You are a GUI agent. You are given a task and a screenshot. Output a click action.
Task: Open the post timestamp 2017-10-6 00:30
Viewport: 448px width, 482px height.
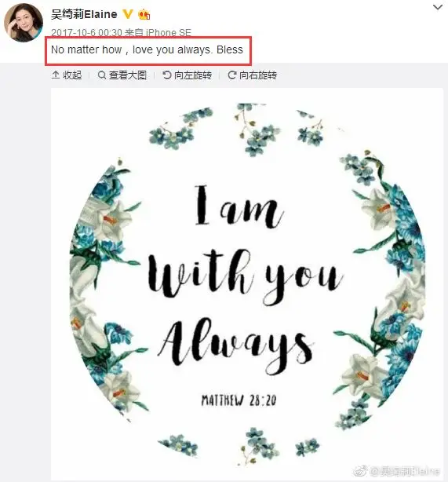click(86, 32)
